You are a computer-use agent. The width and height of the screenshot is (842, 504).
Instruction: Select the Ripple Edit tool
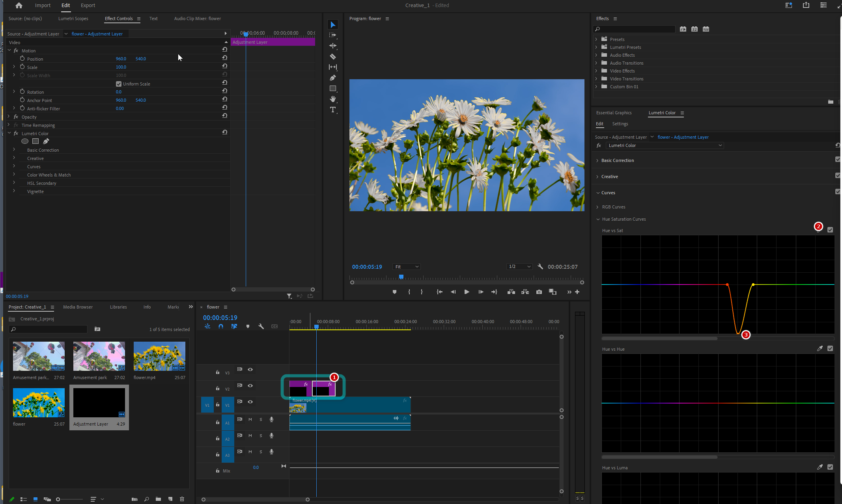(x=332, y=46)
